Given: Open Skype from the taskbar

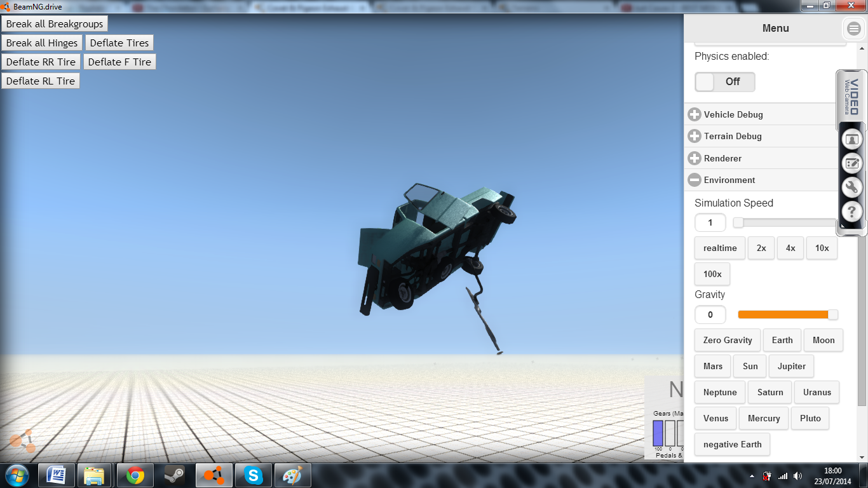Looking at the screenshot, I should 254,475.
